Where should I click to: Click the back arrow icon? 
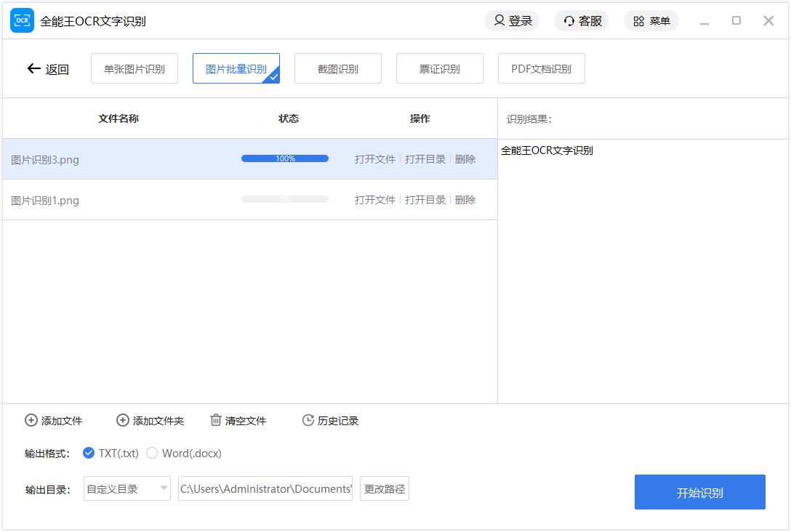pos(33,69)
